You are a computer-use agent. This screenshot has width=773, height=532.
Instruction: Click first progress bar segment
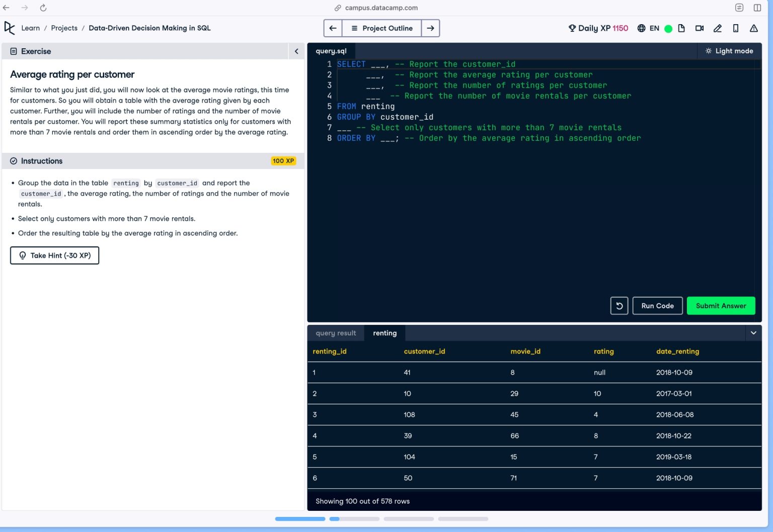coord(300,518)
